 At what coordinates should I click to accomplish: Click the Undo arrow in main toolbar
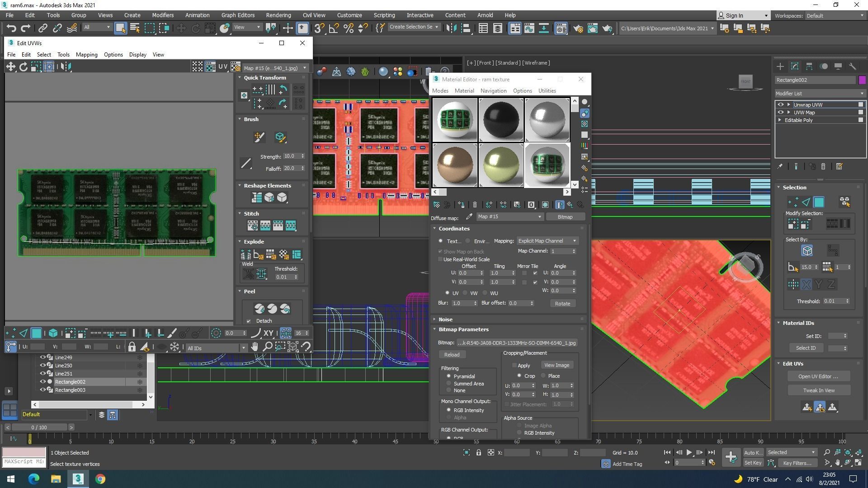click(11, 28)
